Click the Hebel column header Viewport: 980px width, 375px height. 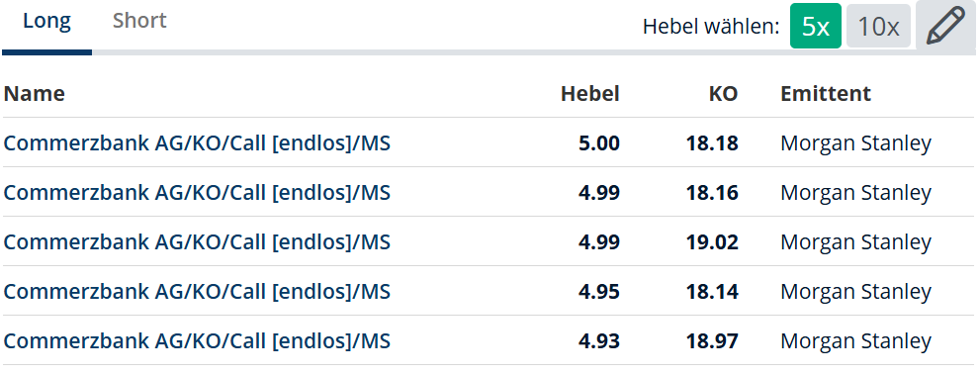tap(590, 93)
